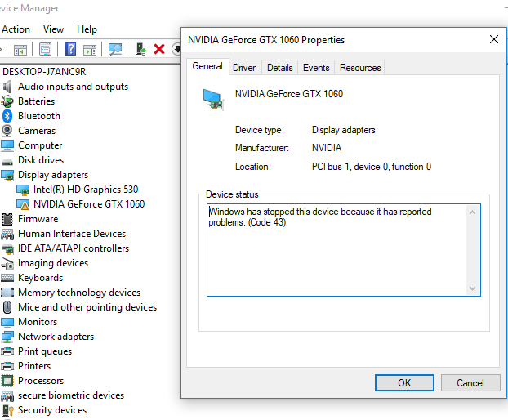508x420 pixels.
Task: Select the Processors category icon
Action: 7,381
